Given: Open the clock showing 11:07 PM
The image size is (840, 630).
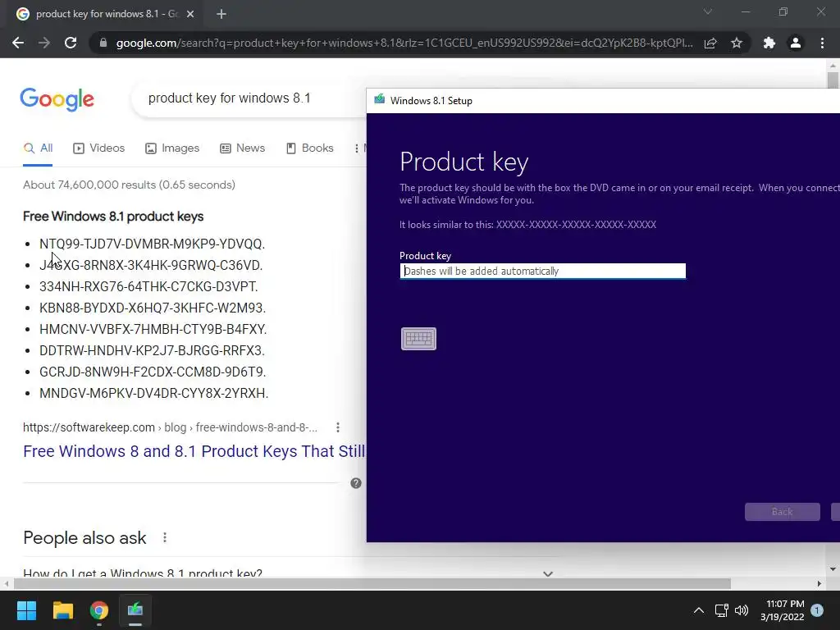Looking at the screenshot, I should click(x=782, y=610).
